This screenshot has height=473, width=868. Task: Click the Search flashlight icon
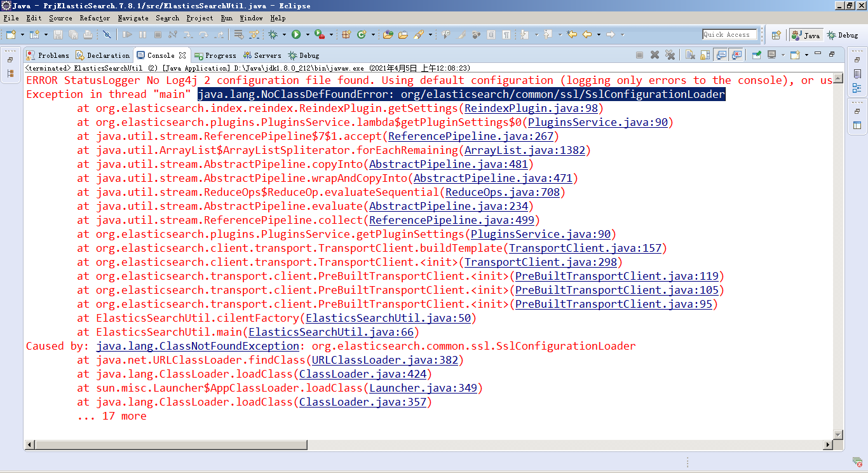pyautogui.click(x=418, y=34)
